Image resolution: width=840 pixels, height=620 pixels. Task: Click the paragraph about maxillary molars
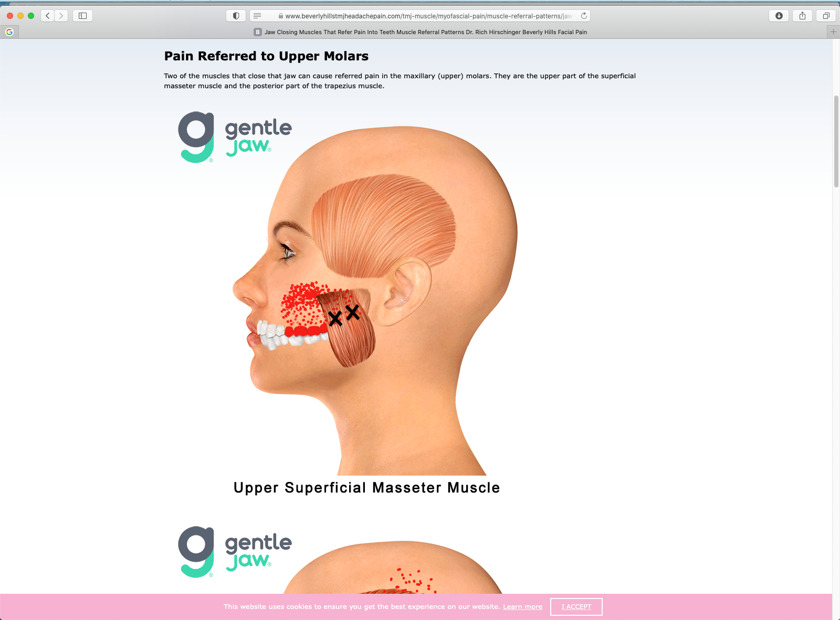[400, 81]
